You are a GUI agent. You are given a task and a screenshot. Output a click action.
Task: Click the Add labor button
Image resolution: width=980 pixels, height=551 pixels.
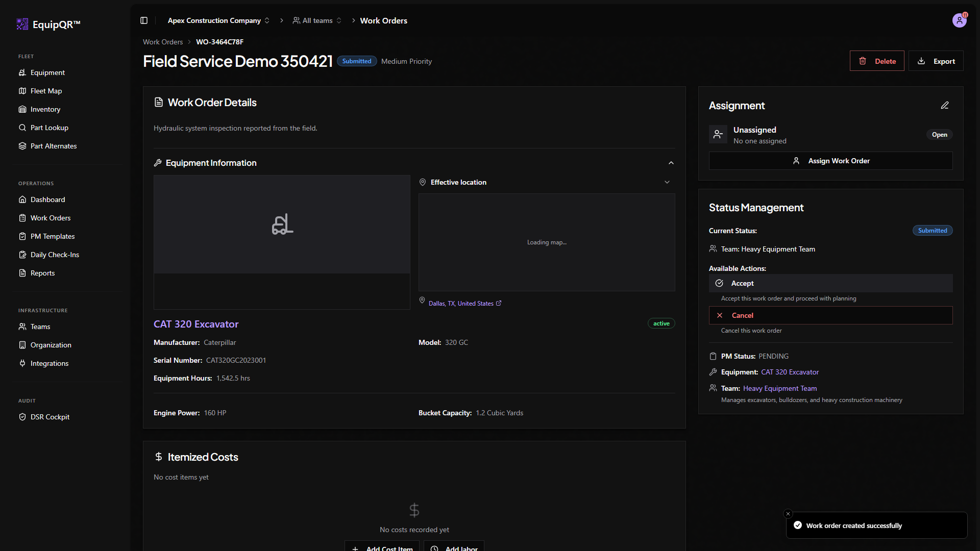pyautogui.click(x=454, y=546)
